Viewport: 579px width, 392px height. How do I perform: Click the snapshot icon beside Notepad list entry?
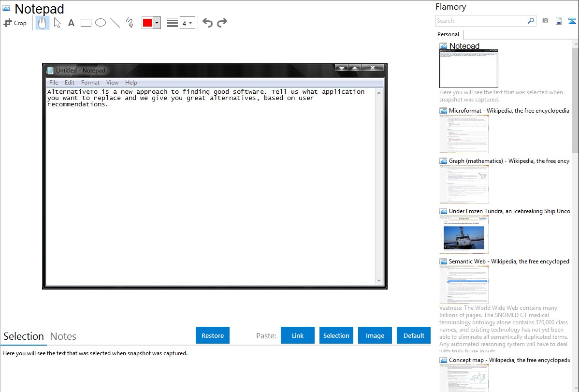coord(444,46)
